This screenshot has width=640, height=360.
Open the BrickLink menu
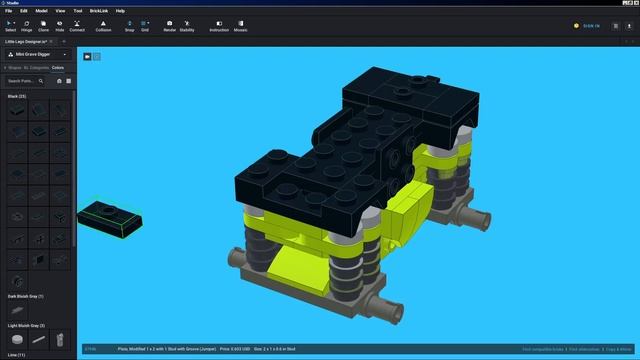(99, 11)
